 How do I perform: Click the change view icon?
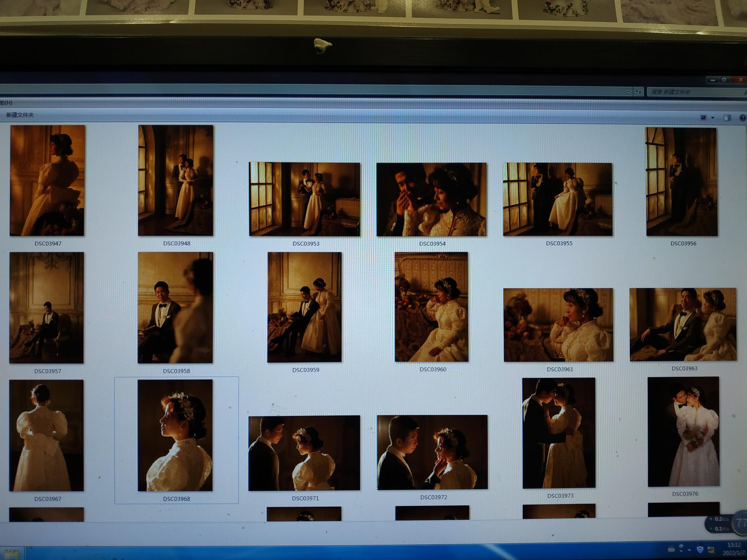click(x=703, y=117)
